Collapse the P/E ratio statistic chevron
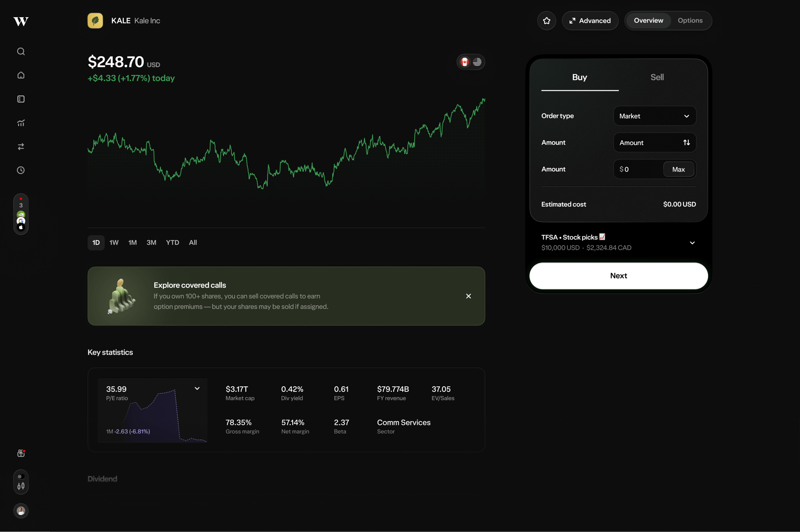The height and width of the screenshot is (532, 800). [197, 388]
